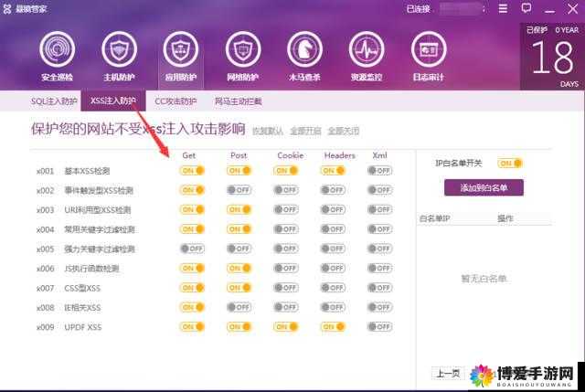The height and width of the screenshot is (392, 585).
Task: Disable x007 Post switch
Action: click(x=239, y=288)
